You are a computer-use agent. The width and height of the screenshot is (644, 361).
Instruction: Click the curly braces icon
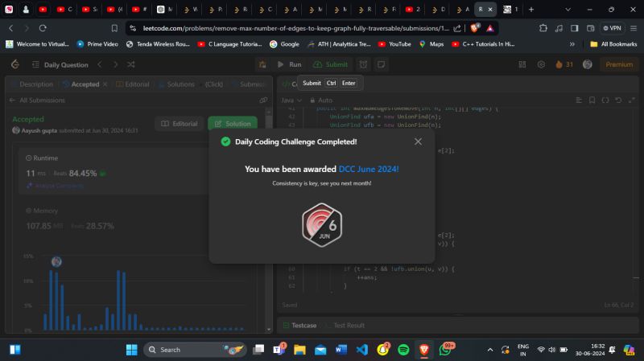click(x=605, y=100)
